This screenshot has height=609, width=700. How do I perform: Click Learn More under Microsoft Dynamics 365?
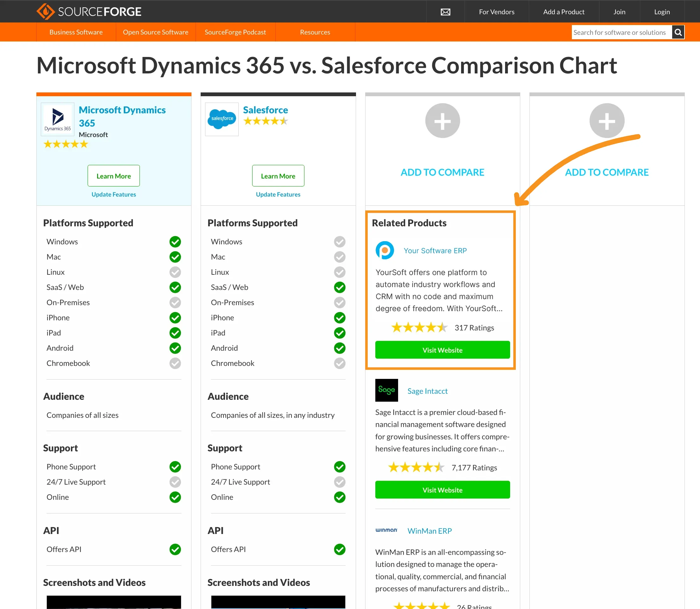coord(114,176)
